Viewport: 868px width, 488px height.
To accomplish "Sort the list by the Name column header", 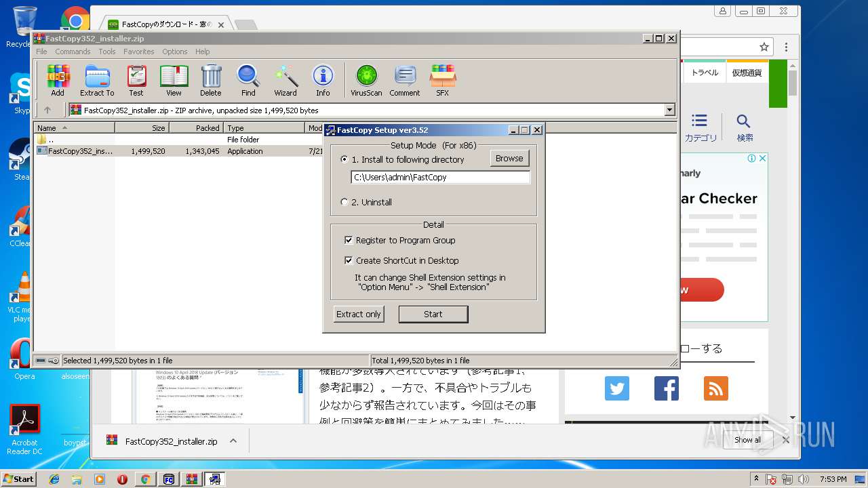I will pos(74,127).
